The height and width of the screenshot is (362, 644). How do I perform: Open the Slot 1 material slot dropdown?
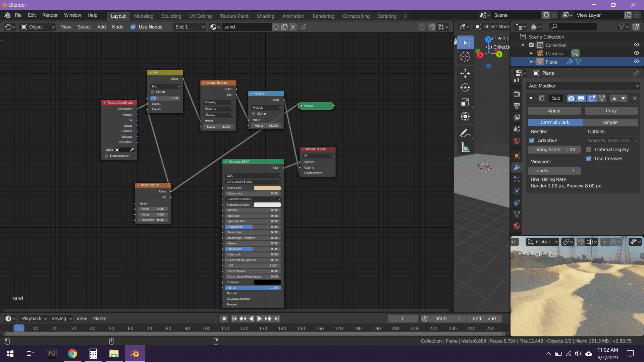(190, 27)
